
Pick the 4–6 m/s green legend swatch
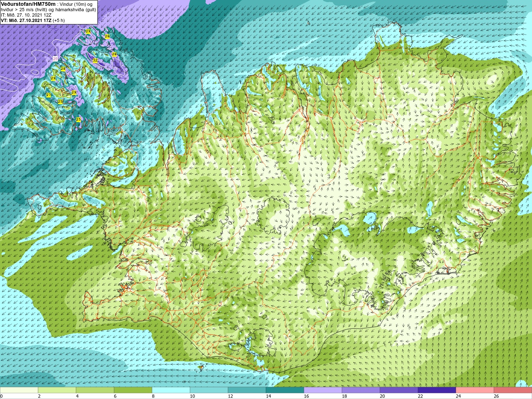[95, 390]
